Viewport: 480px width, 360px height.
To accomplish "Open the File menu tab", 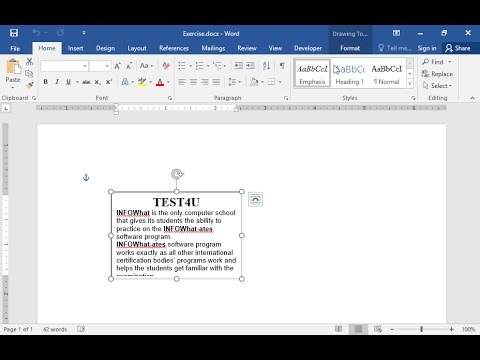I will tap(15, 48).
